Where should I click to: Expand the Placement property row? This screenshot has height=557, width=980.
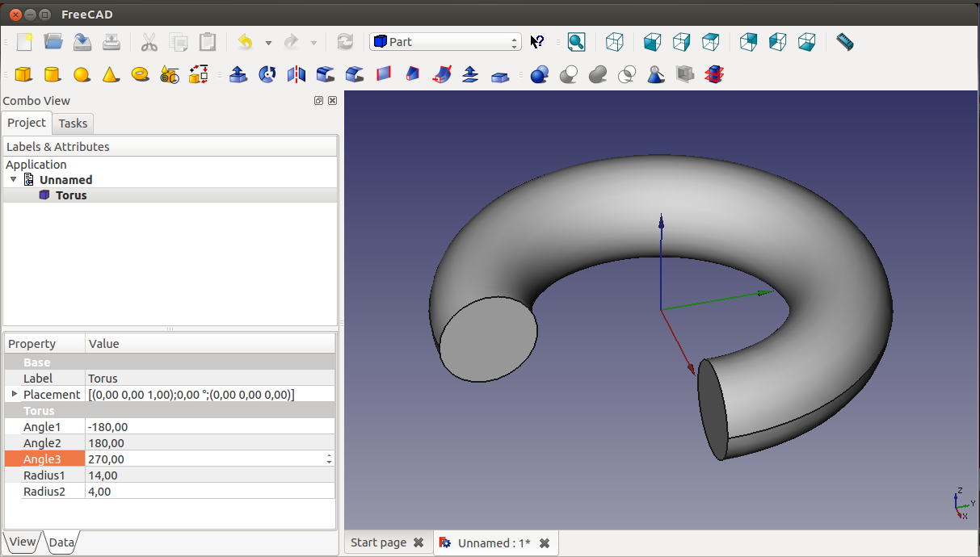coord(14,394)
